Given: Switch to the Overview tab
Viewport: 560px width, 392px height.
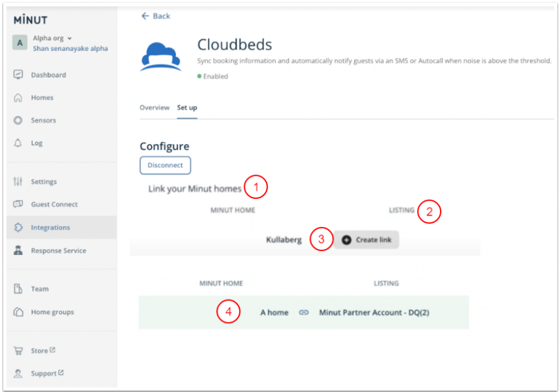Looking at the screenshot, I should [154, 108].
